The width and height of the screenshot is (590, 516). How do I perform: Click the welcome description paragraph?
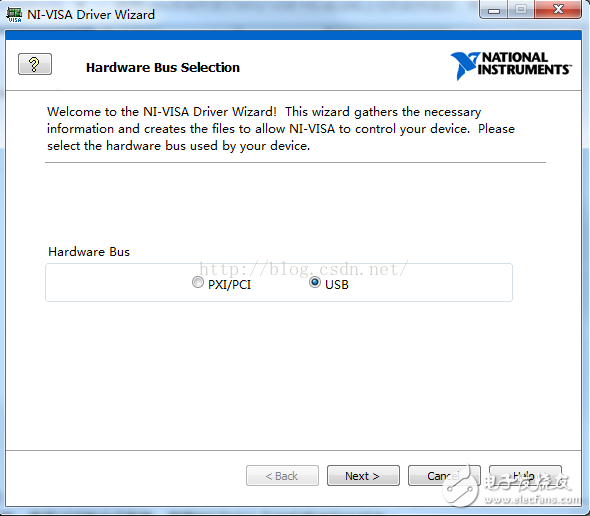point(280,129)
